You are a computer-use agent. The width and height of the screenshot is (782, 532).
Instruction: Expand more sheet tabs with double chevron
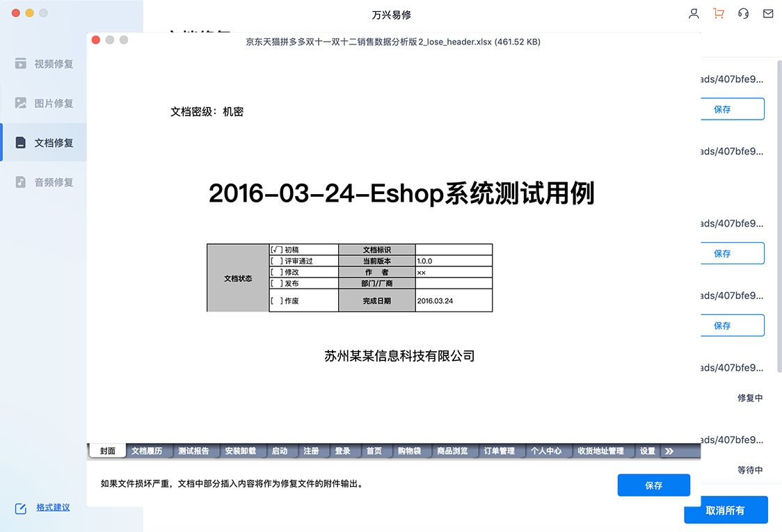click(669, 451)
